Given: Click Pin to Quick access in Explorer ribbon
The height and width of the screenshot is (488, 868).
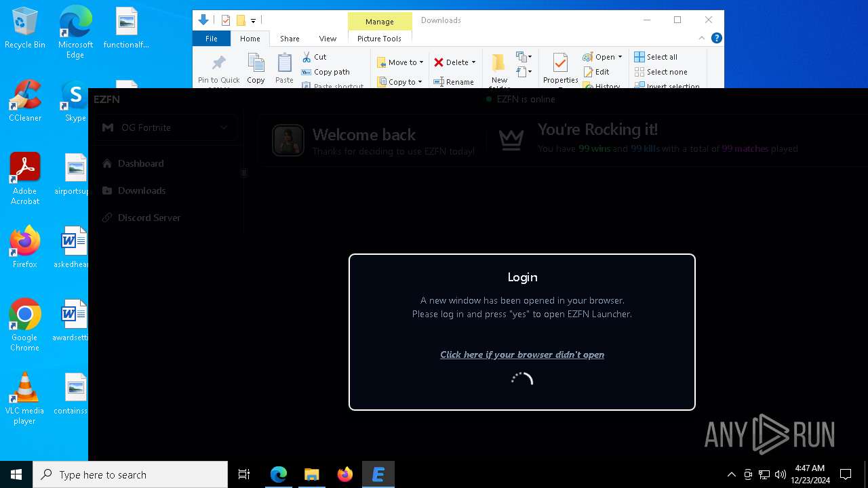Looking at the screenshot, I should [218, 70].
